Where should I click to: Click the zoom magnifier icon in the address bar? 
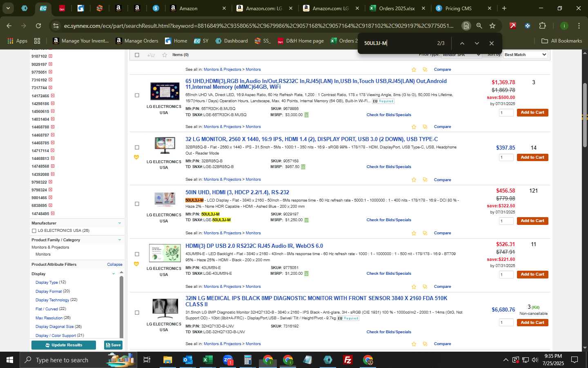tap(479, 26)
